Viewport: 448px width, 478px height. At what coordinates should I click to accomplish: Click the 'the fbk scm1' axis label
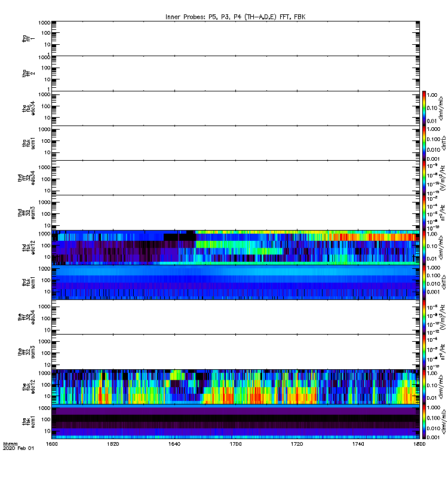pos(29,422)
